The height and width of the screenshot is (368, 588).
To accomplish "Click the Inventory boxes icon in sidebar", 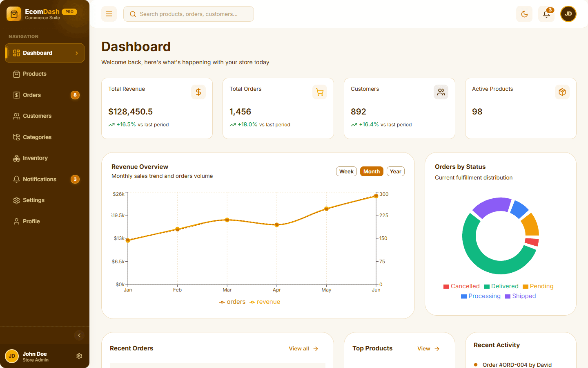I will (16, 158).
